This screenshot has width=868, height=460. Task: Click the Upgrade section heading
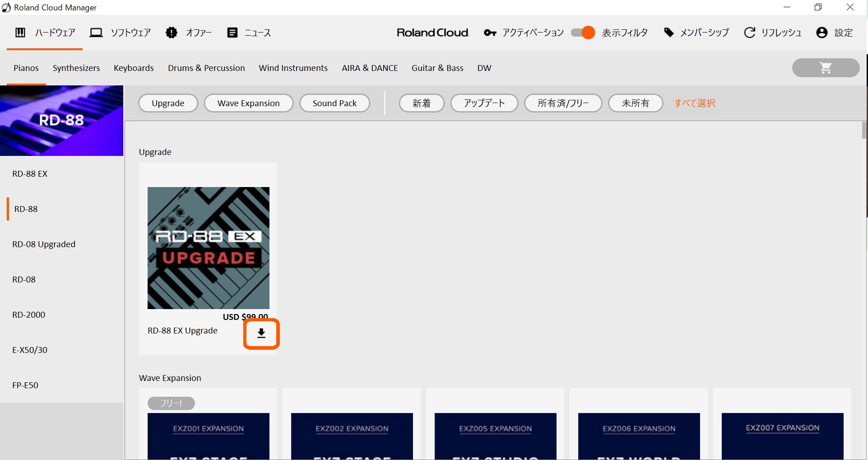click(155, 152)
